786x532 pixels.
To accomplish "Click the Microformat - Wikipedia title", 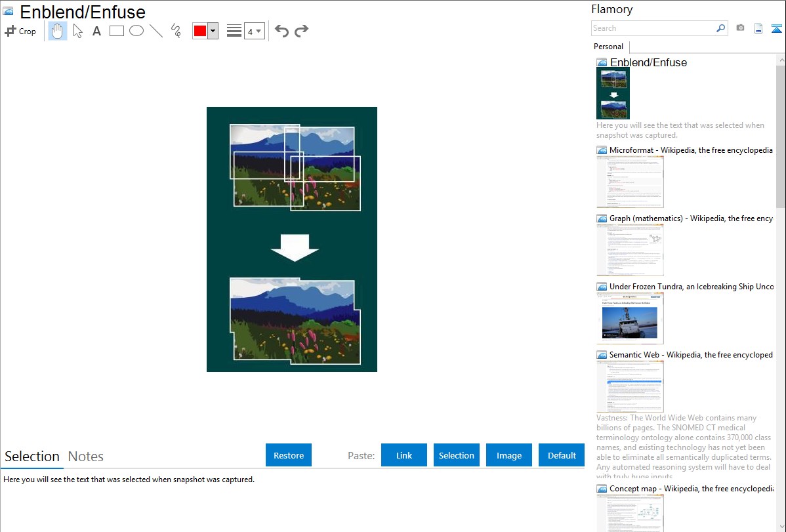I will click(x=691, y=150).
